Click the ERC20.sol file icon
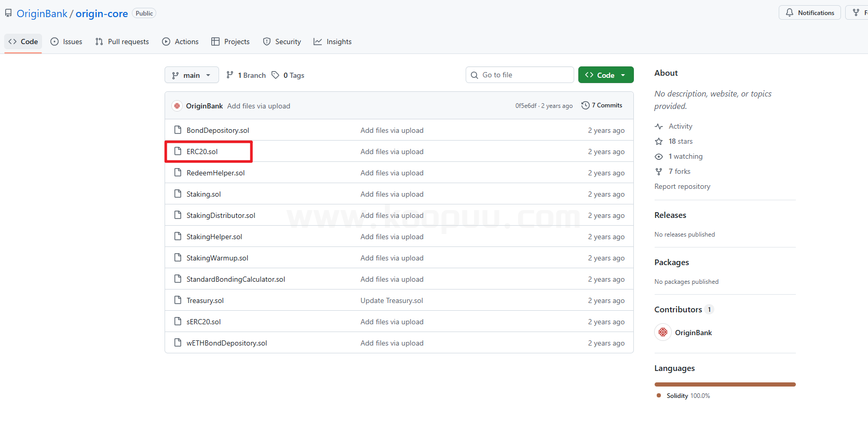Screen dimensions: 868x427 (x=178, y=151)
